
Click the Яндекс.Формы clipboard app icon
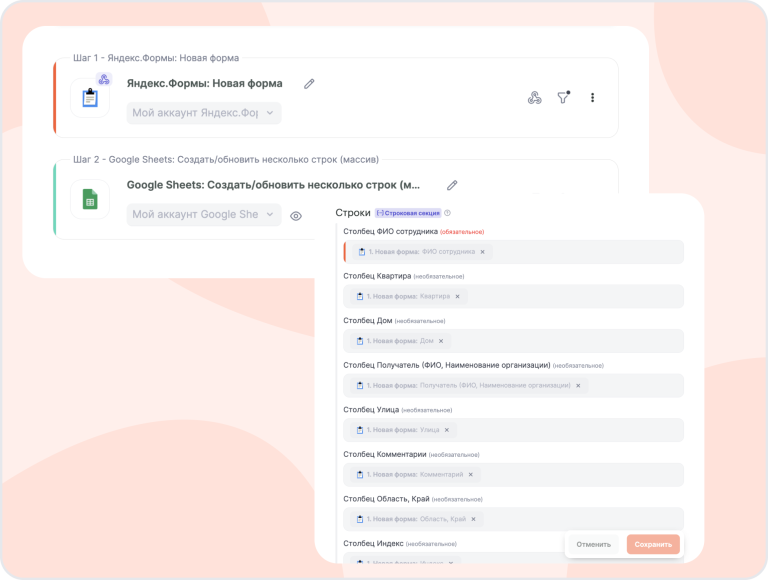coord(90,98)
